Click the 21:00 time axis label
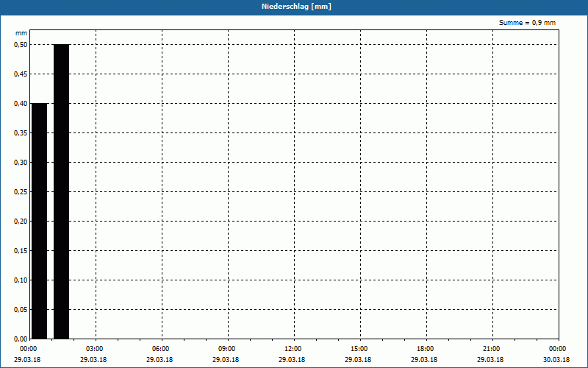Image resolution: width=588 pixels, height=368 pixels. [492, 349]
